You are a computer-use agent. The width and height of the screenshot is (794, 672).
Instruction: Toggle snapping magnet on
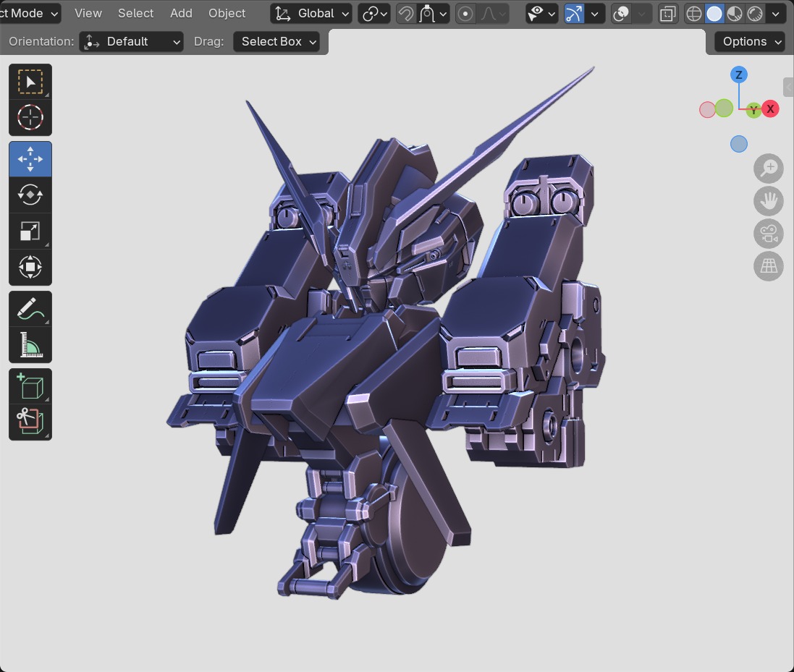pos(405,14)
